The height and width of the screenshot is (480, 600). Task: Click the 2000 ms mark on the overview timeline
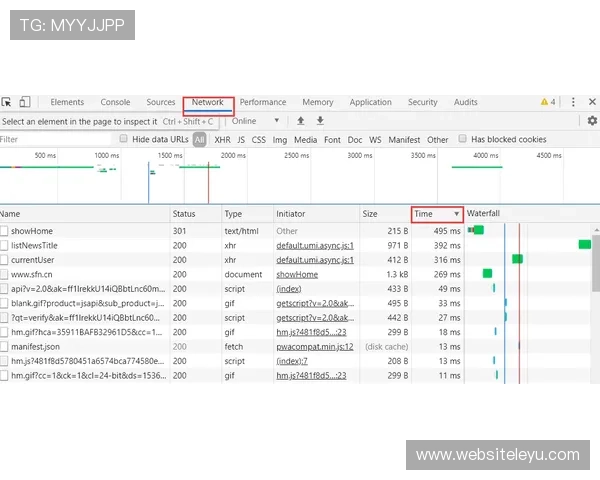point(233,156)
